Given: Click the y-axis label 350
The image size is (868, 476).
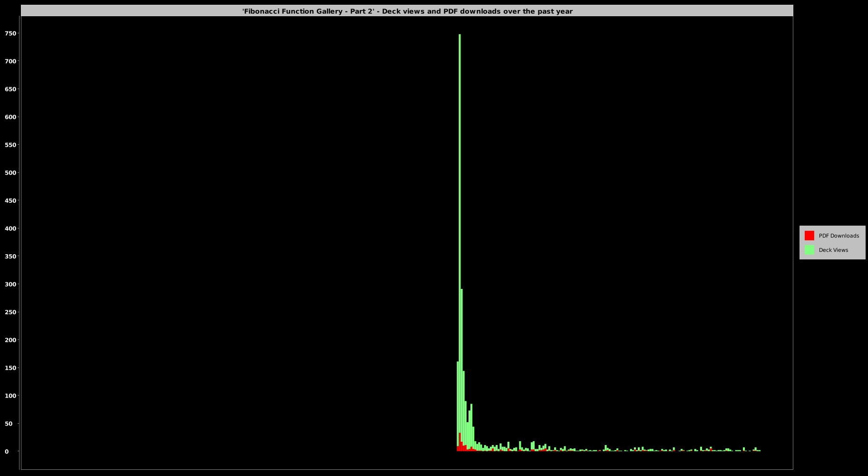Looking at the screenshot, I should click(x=10, y=256).
